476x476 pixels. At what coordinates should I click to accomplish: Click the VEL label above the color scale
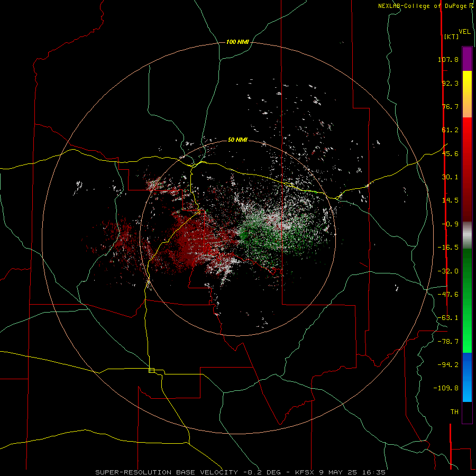464,31
